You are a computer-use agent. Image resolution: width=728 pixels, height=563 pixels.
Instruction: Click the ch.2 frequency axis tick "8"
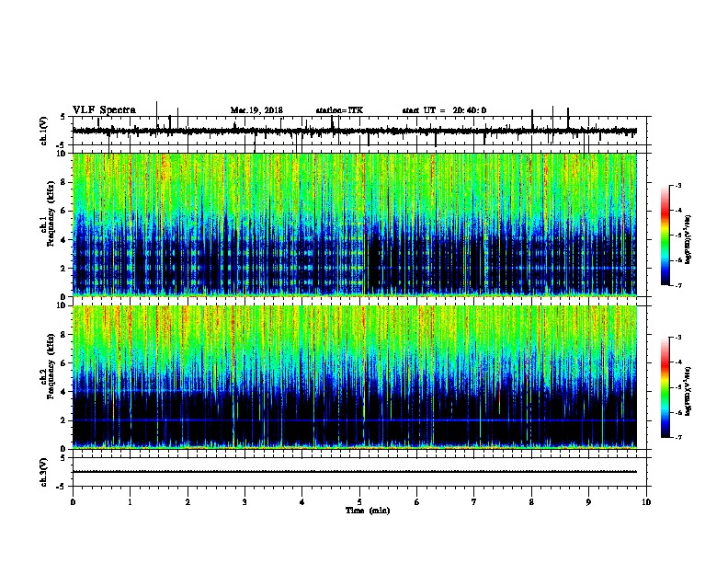tap(64, 335)
